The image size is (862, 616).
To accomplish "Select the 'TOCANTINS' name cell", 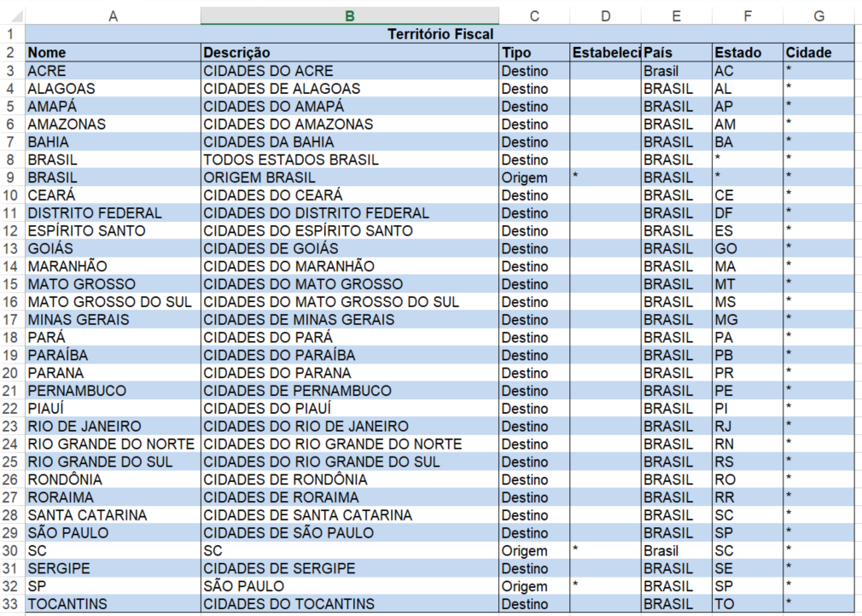I will tap(113, 604).
